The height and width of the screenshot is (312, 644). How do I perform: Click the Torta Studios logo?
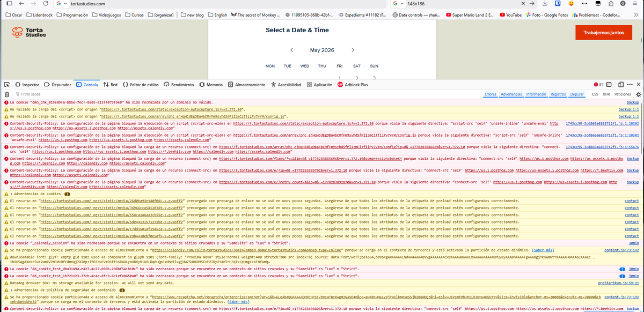pos(29,32)
